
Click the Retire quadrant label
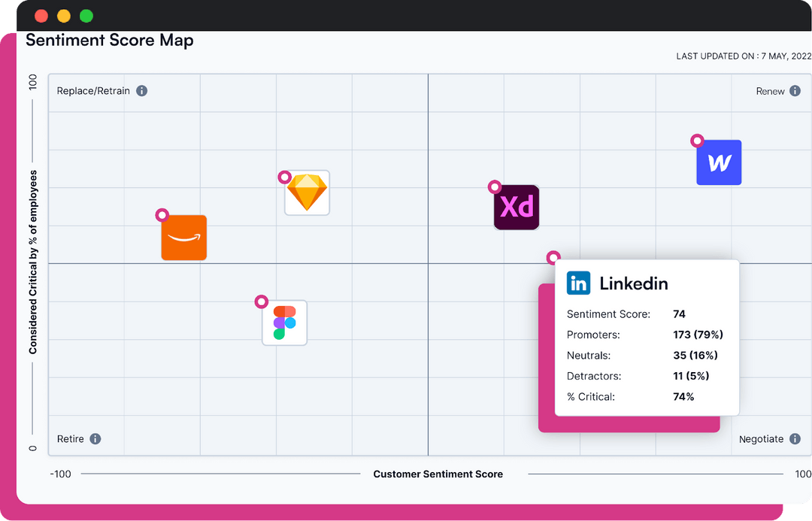pyautogui.click(x=71, y=438)
